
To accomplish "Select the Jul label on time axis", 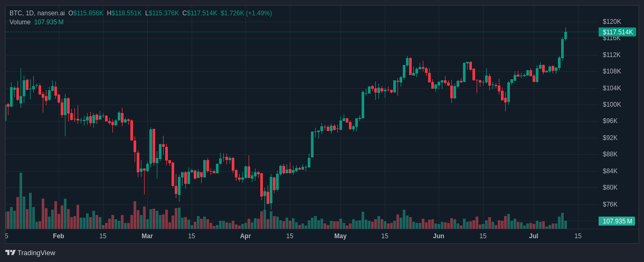I will coord(534,236).
